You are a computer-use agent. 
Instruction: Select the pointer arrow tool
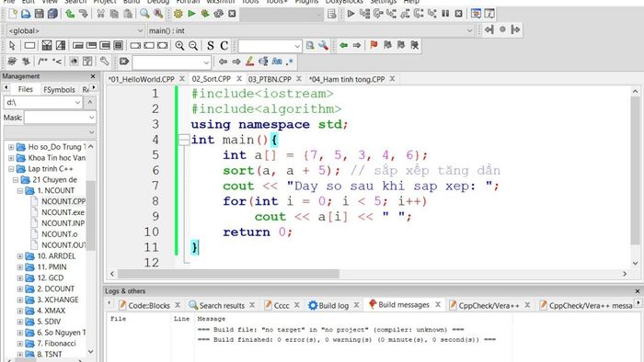coord(12,46)
